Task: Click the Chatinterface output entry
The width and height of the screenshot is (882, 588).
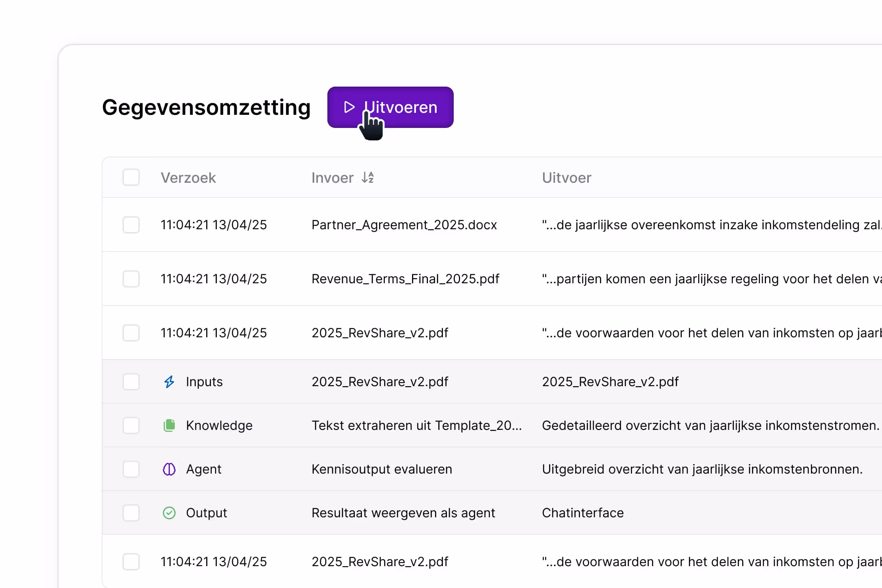Action: (x=582, y=513)
